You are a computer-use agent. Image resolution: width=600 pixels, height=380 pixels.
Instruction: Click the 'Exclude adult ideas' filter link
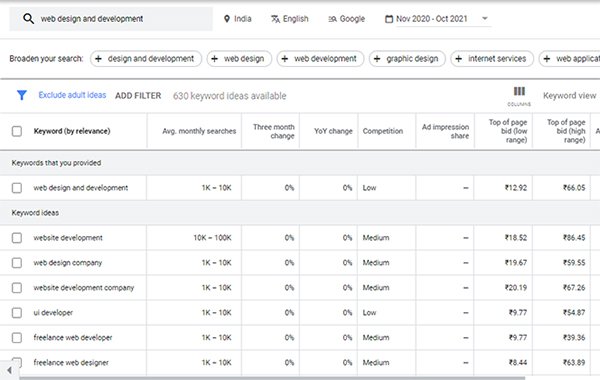pyautogui.click(x=72, y=95)
